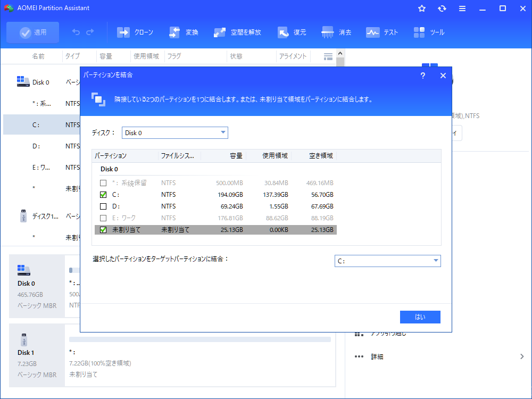Toggle the E: ワーク partition checkbox

coord(103,218)
